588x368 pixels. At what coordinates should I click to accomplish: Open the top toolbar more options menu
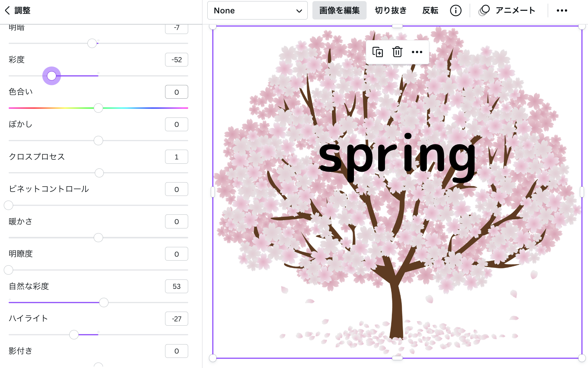pos(562,10)
